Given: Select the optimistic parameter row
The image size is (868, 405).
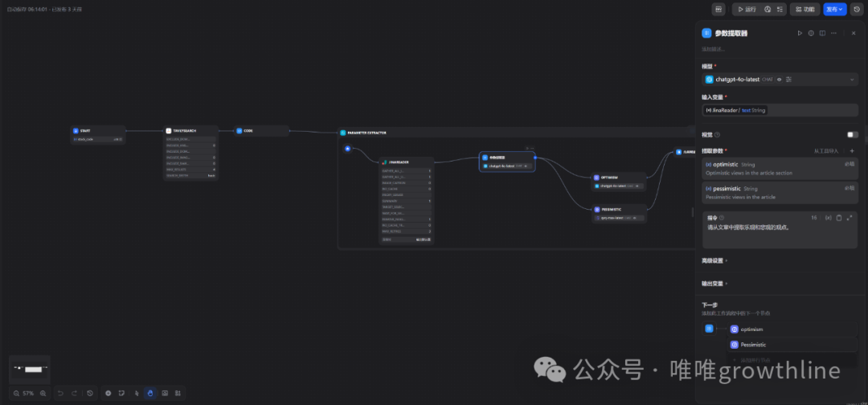Looking at the screenshot, I should [x=780, y=168].
